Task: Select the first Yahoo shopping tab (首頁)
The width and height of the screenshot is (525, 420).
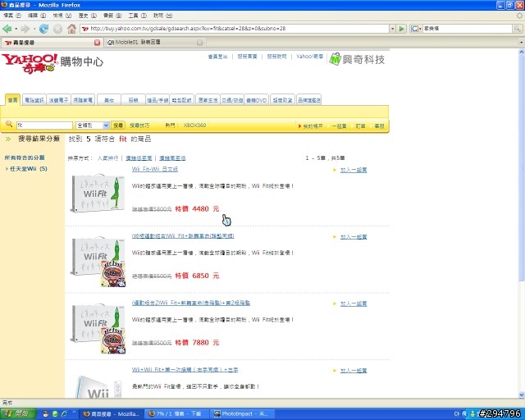Action: tap(13, 100)
